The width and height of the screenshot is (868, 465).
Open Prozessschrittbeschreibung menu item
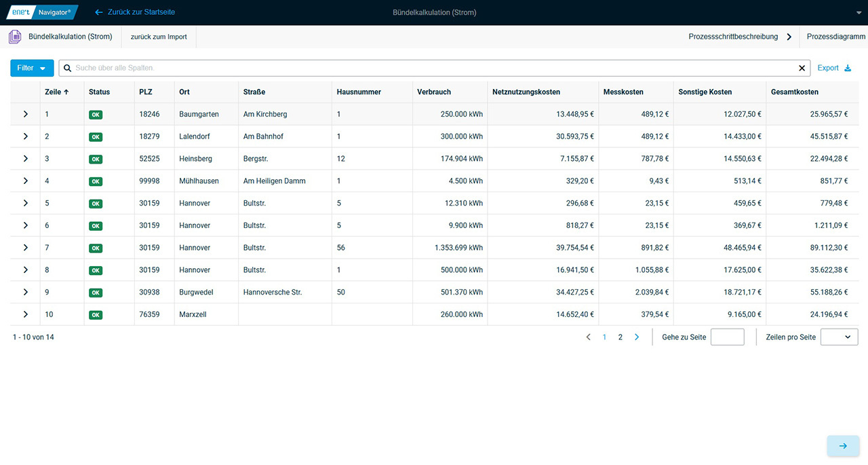733,37
